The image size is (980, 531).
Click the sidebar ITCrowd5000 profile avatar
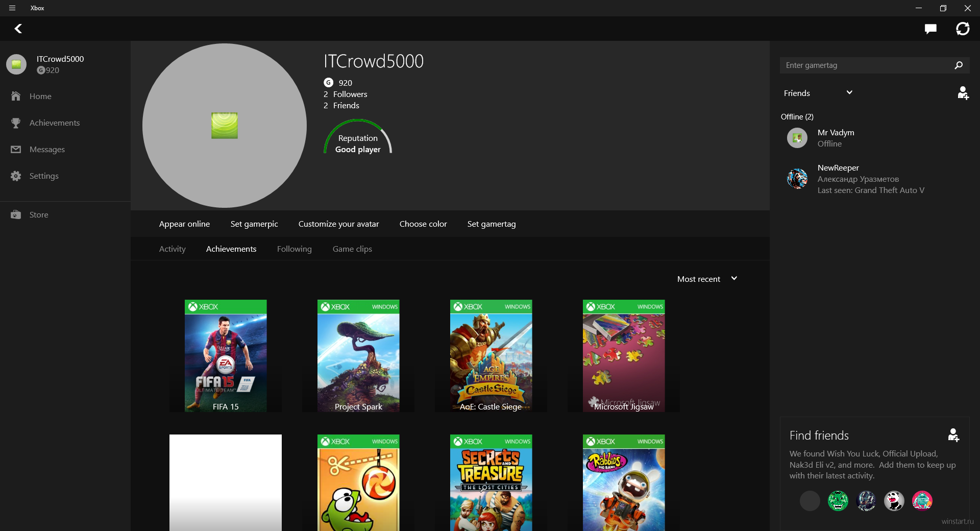[x=16, y=64]
